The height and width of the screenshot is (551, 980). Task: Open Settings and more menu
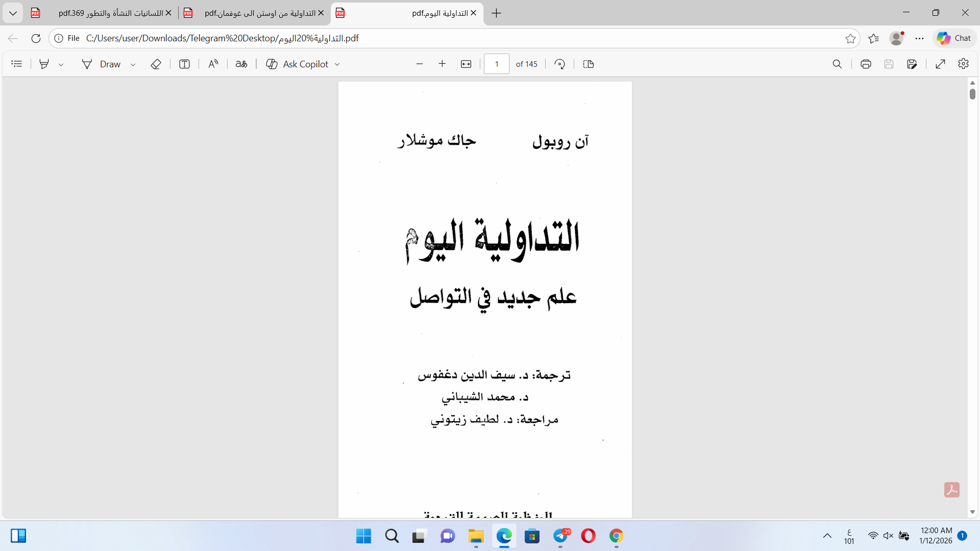point(919,38)
